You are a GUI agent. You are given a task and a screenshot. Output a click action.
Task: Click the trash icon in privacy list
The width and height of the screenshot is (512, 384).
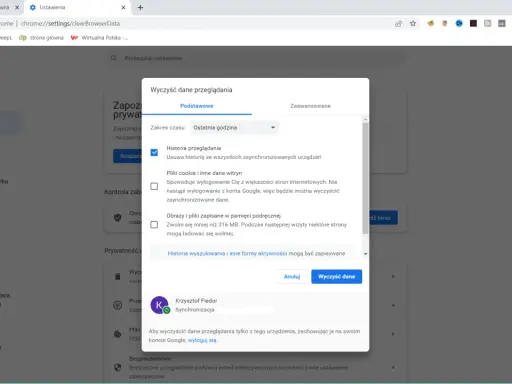click(117, 276)
